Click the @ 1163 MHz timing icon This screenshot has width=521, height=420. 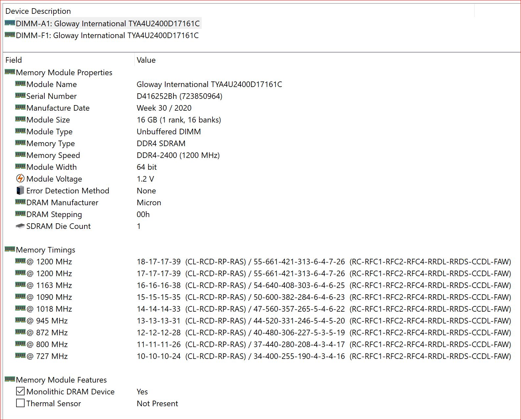click(x=20, y=285)
